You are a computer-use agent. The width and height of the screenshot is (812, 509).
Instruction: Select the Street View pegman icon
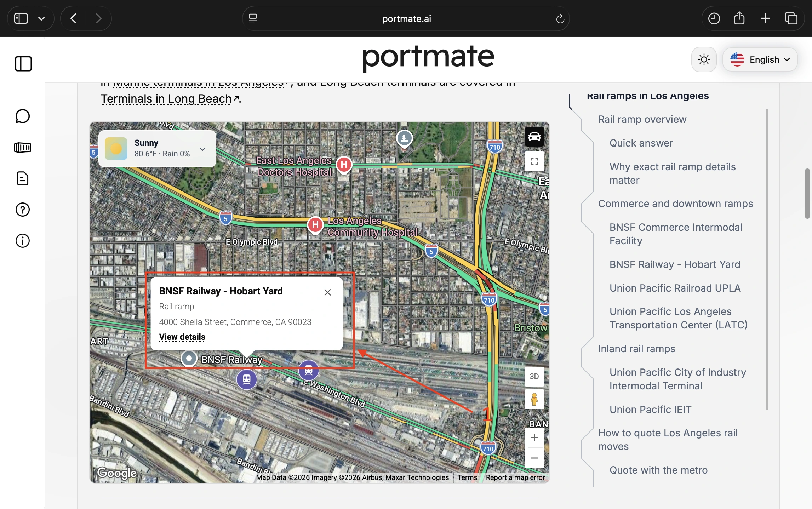point(534,399)
